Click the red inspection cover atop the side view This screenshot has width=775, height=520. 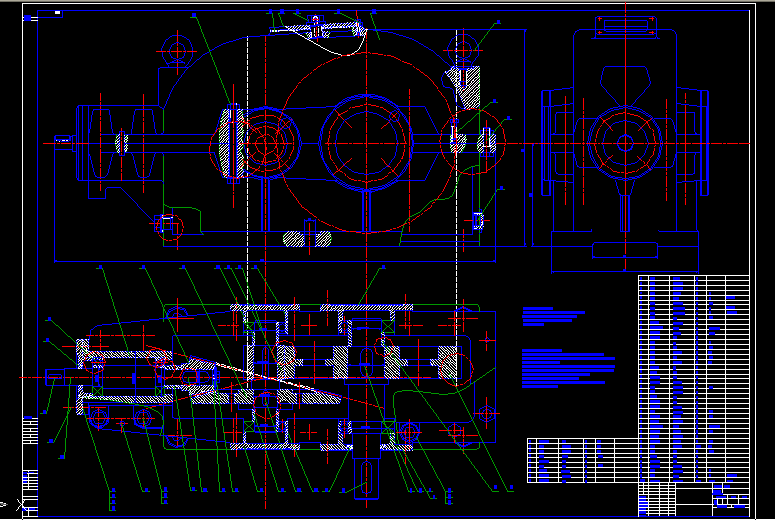[624, 27]
